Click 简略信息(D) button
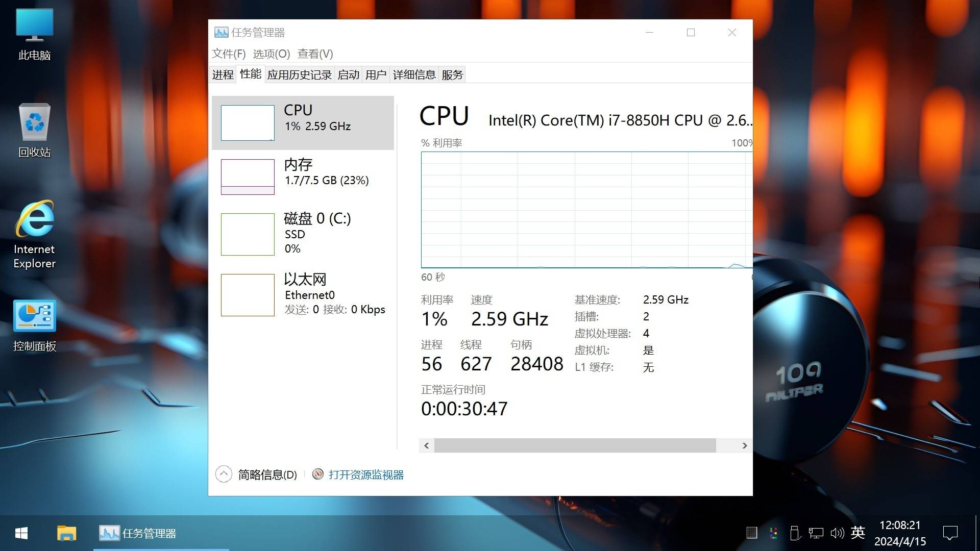Image resolution: width=980 pixels, height=551 pixels. 267,474
